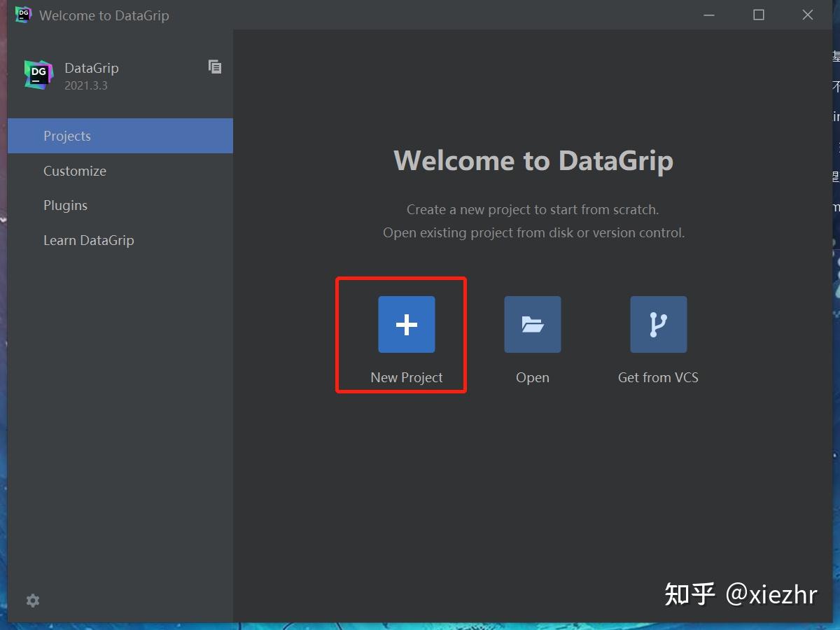The width and height of the screenshot is (840, 630).
Task: Click 'Open existing project from disk' text
Action: (x=533, y=232)
